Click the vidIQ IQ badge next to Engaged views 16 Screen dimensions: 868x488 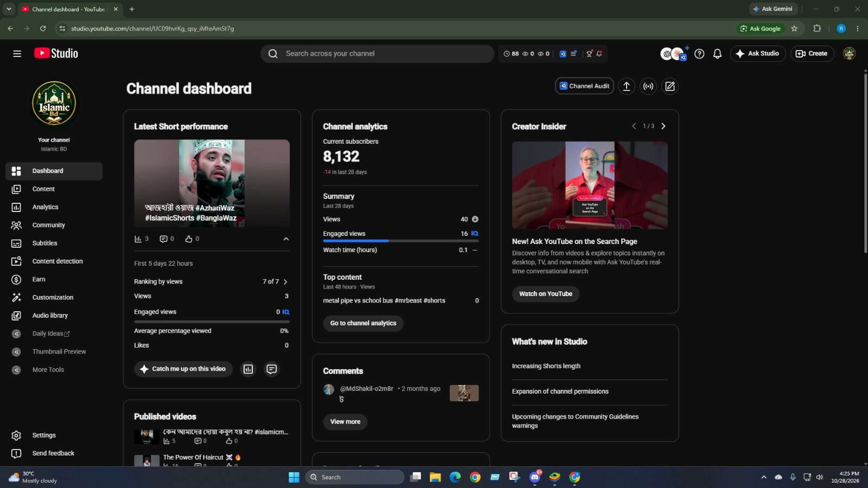[x=475, y=234]
